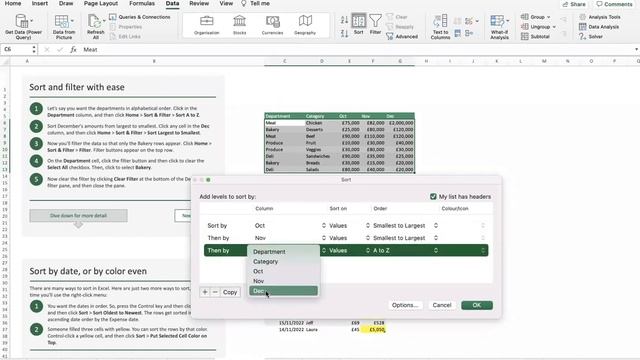Switch to the Draw tab

click(x=66, y=3)
